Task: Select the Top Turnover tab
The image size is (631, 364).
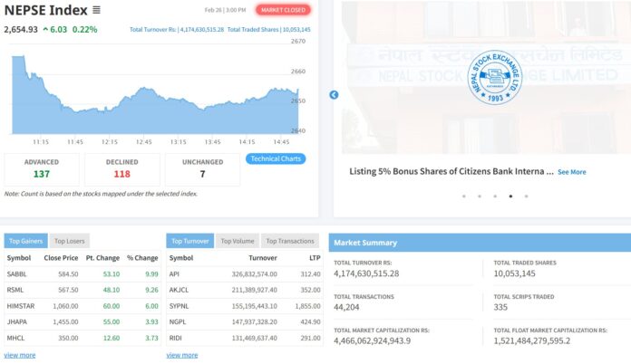Action: pos(189,241)
